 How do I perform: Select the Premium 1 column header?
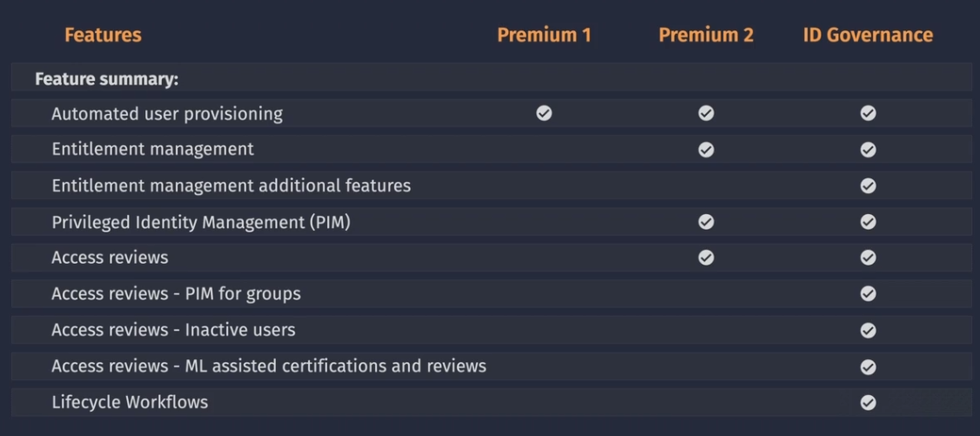click(x=544, y=35)
